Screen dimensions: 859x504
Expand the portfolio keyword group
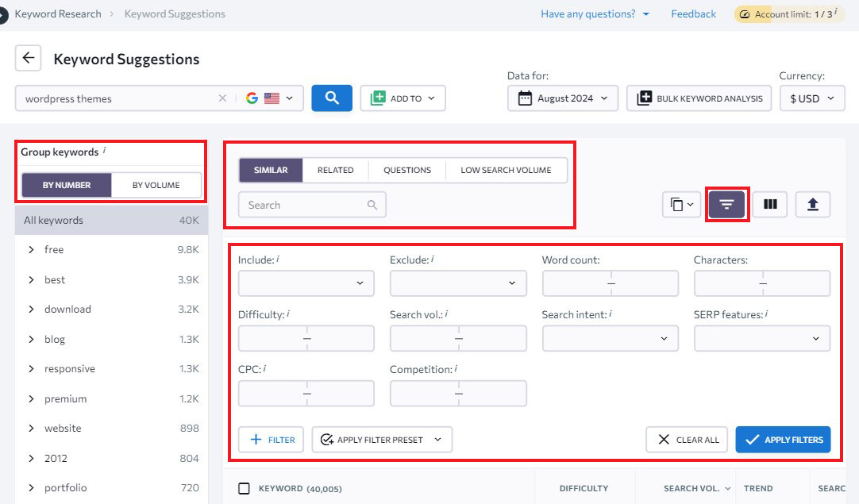point(31,487)
